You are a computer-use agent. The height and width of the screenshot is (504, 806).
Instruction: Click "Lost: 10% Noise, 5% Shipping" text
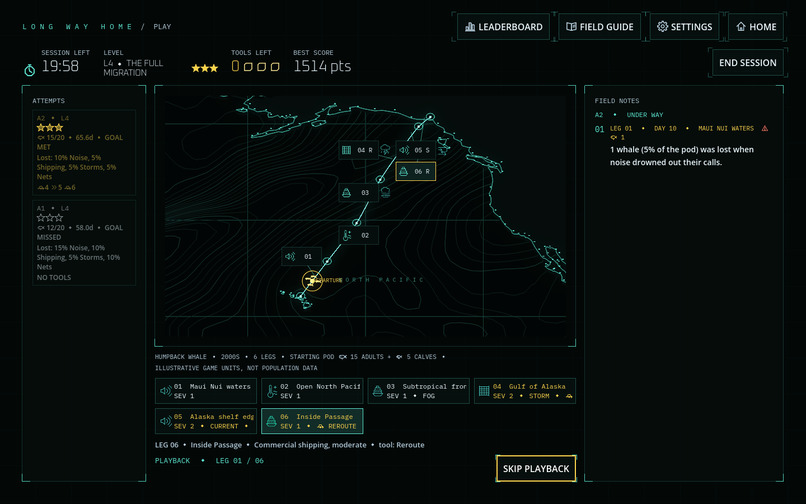tap(76, 167)
